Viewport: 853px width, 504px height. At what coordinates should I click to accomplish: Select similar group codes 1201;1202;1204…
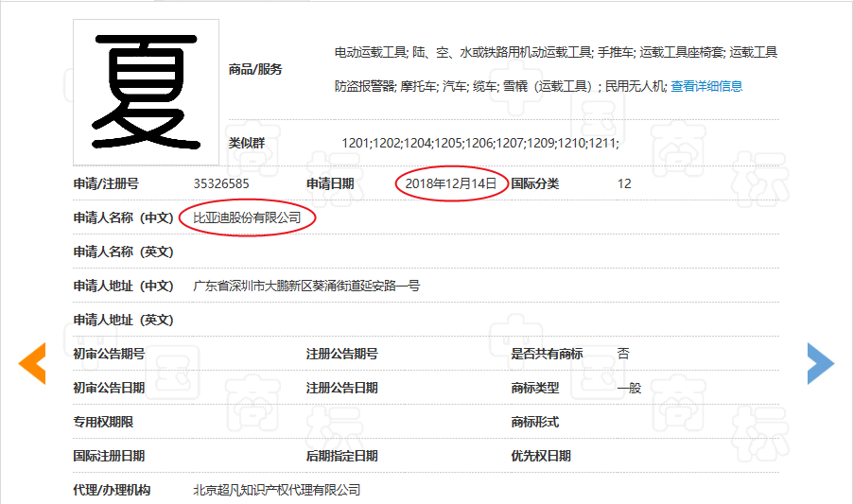(480, 143)
